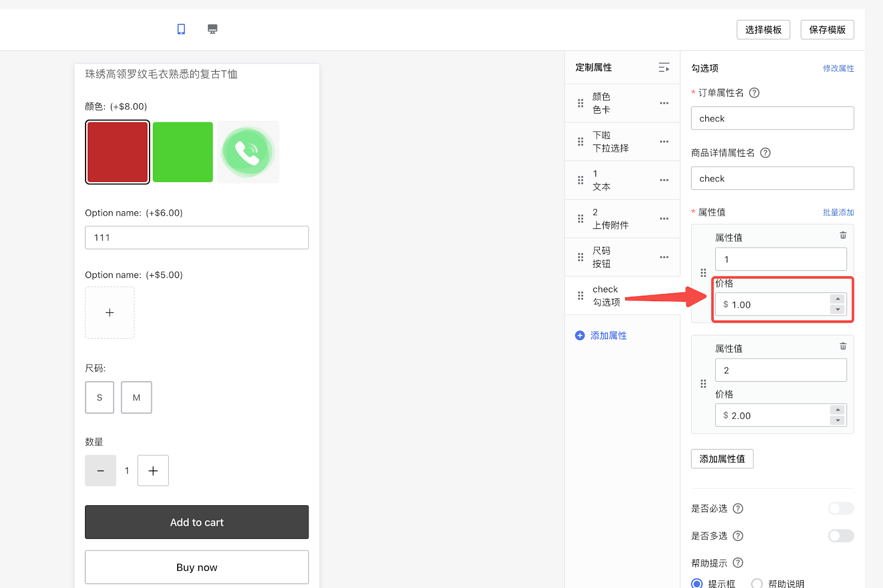Choose the red color swatch
883x588 pixels.
coord(118,152)
